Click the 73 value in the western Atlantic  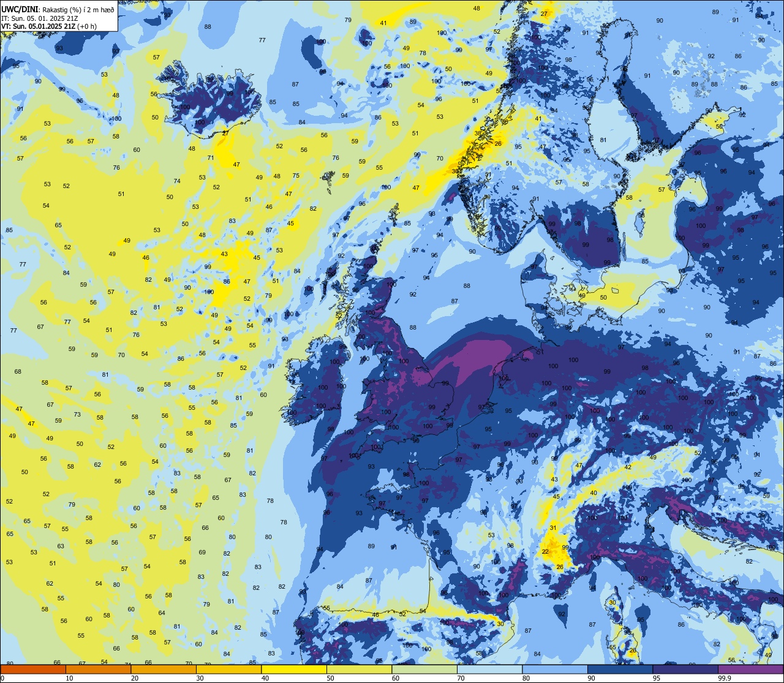77,415
